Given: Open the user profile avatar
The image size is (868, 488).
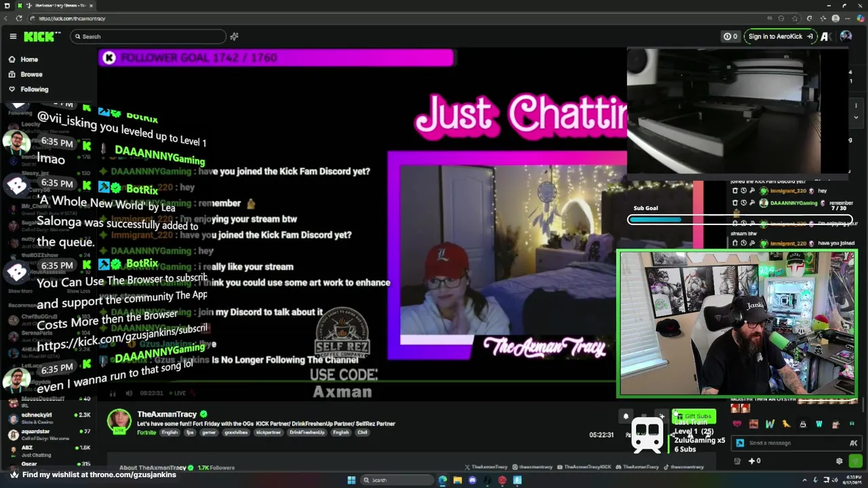Looking at the screenshot, I should 846,37.
